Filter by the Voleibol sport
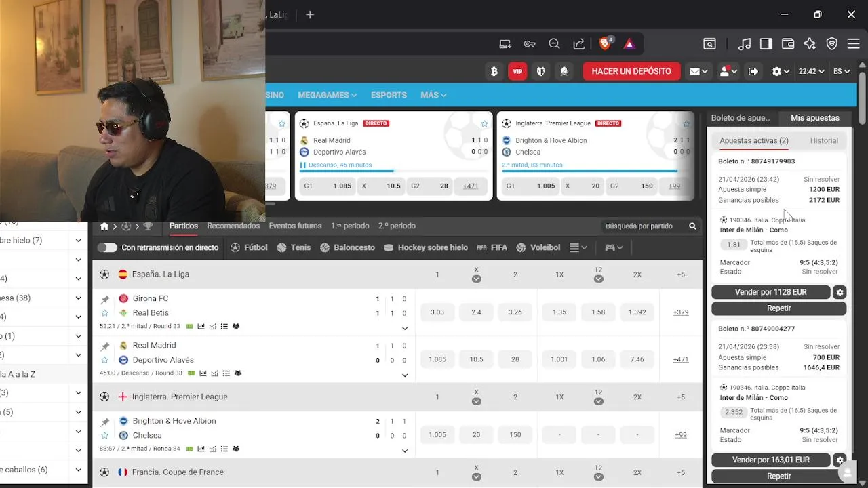Viewport: 868px width, 488px height. (538, 247)
